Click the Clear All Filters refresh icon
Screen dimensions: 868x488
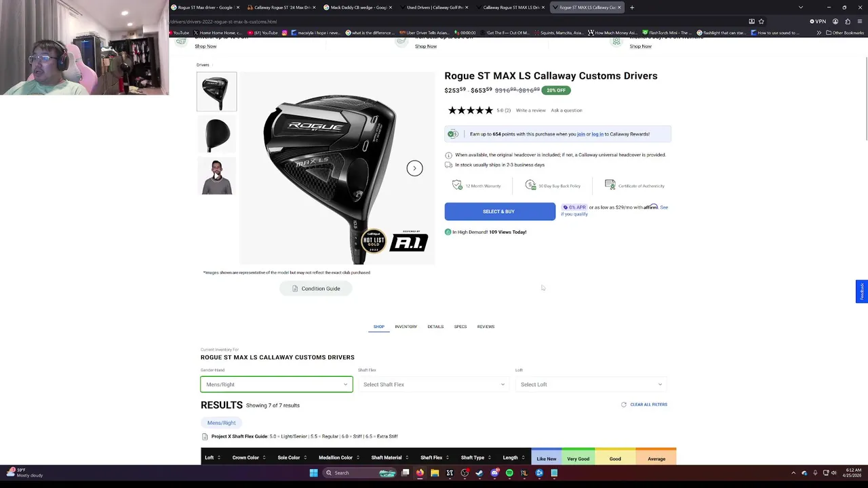[x=624, y=405]
